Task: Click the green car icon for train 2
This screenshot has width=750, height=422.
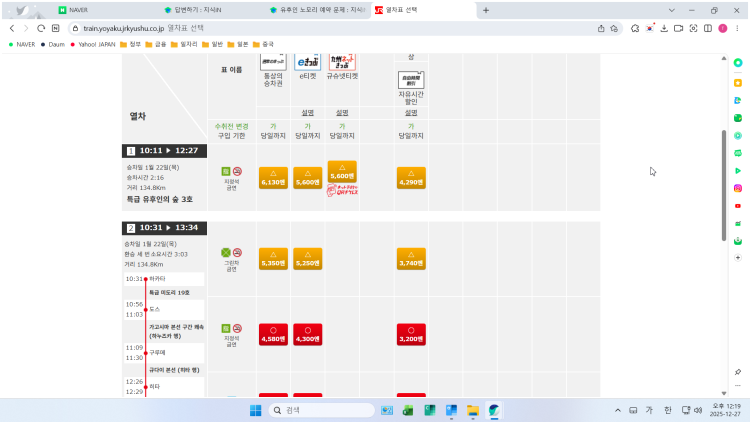Action: click(225, 252)
